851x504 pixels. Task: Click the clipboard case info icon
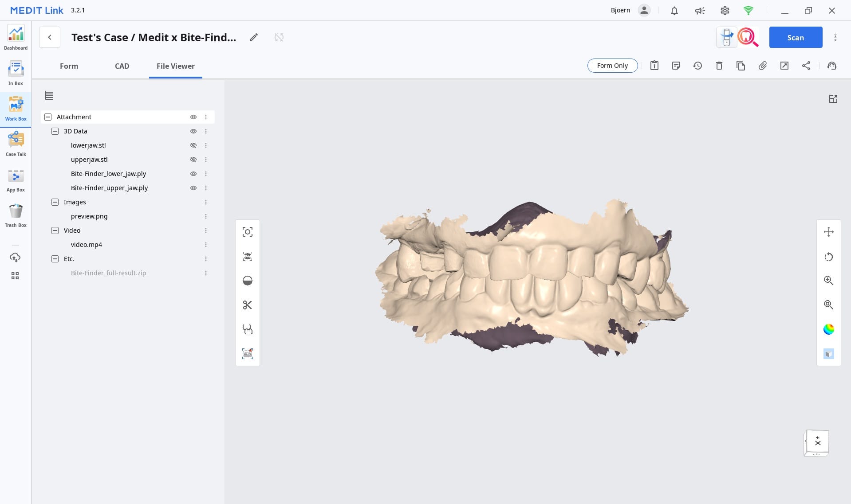point(654,66)
